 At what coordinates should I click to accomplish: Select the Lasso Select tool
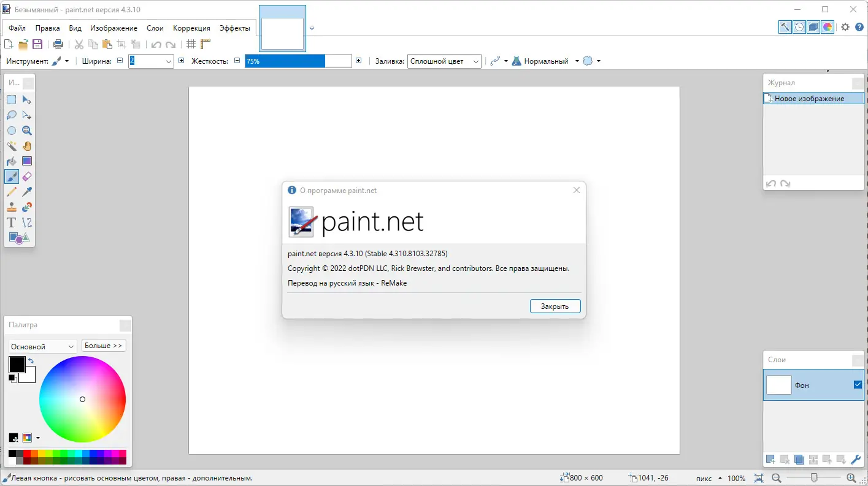click(12, 115)
